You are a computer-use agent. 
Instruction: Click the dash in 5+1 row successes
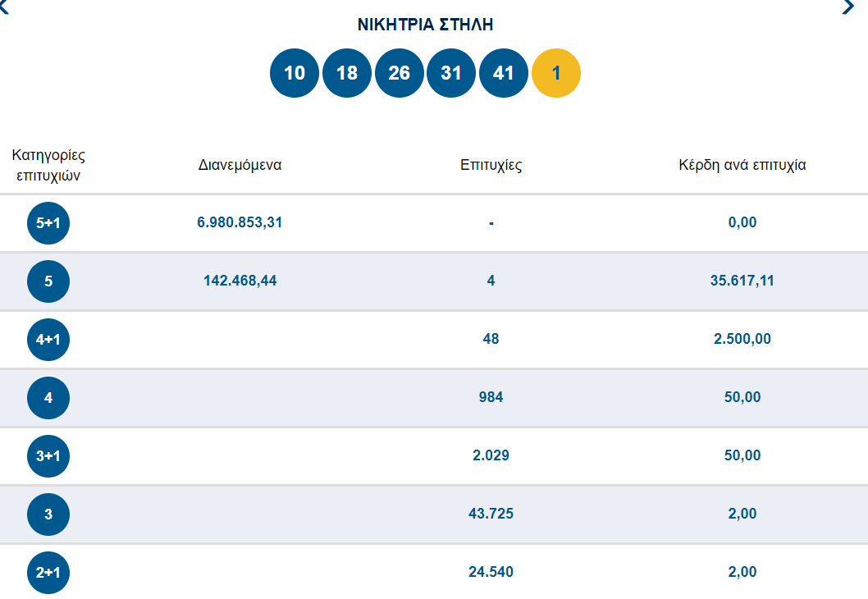coord(491,223)
